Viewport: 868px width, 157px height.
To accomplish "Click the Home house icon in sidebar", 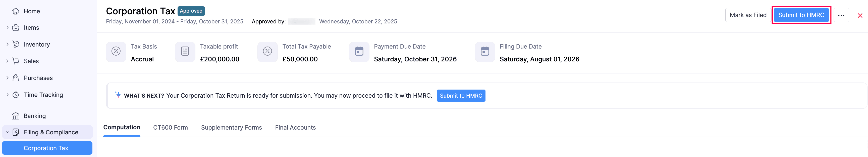I will pyautogui.click(x=16, y=11).
